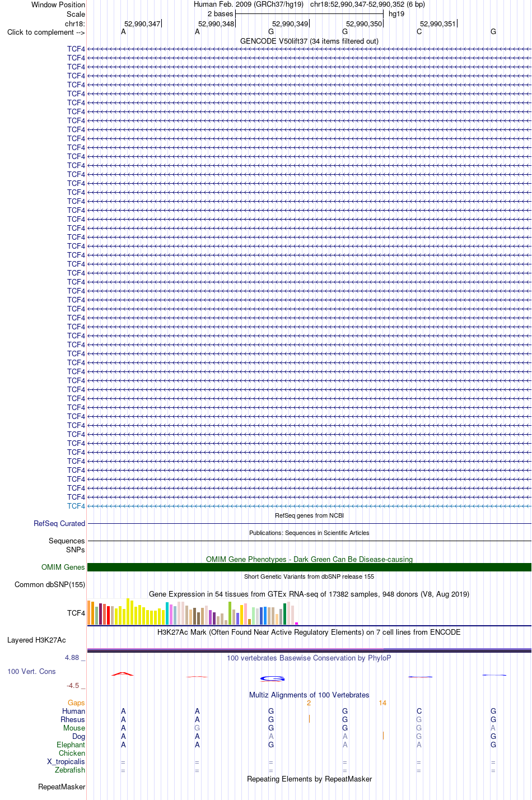Click 'Human Feb. 2009 (GRCh37/hg19)' assembly text
Viewport: 532px width, 800px height.
coord(249,4)
